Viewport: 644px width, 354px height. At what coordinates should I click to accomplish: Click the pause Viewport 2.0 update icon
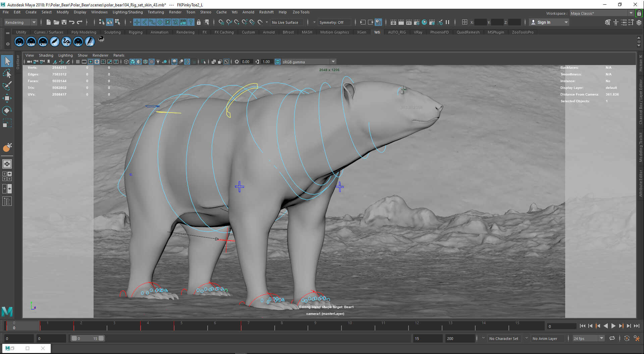point(447,22)
